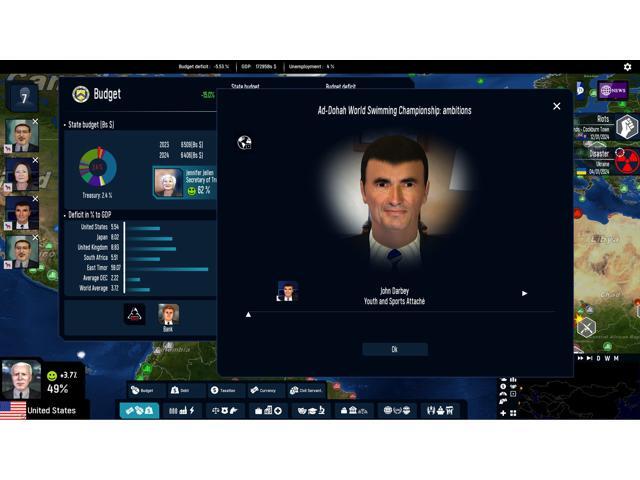Click the crossed swords military hexagon
Image resolution: width=640 pixels, height=480 pixels.
pyautogui.click(x=587, y=327)
